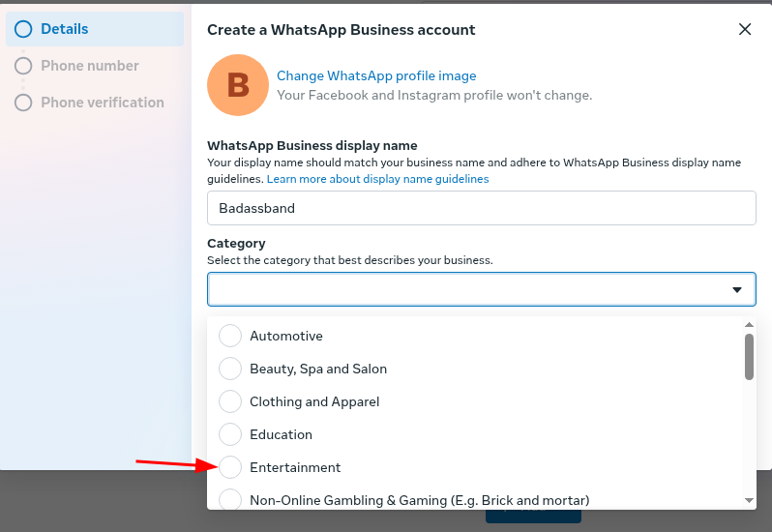Image resolution: width=772 pixels, height=532 pixels.
Task: Go to the Phone verification step
Action: (x=102, y=103)
